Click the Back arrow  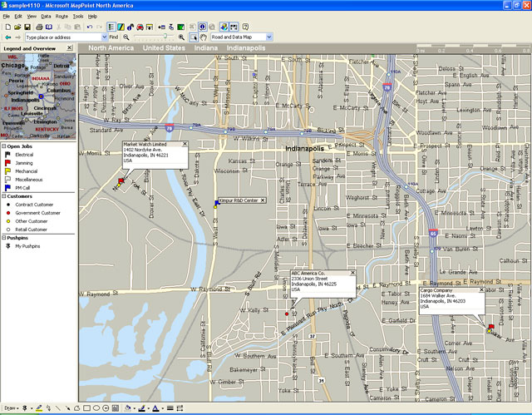pyautogui.click(x=7, y=37)
